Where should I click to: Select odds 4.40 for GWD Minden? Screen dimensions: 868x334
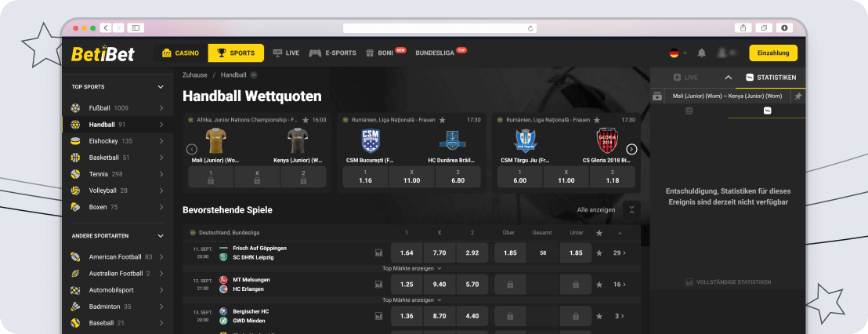coord(472,316)
